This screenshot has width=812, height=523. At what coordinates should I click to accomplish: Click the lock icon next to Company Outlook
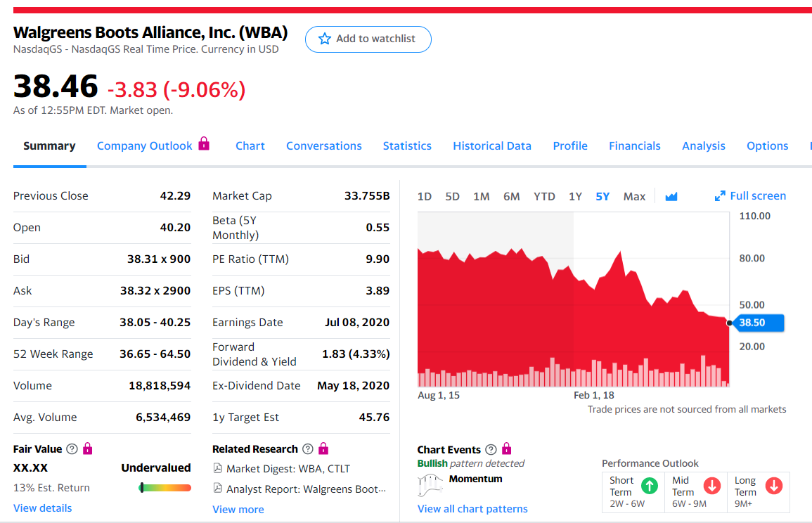click(204, 143)
